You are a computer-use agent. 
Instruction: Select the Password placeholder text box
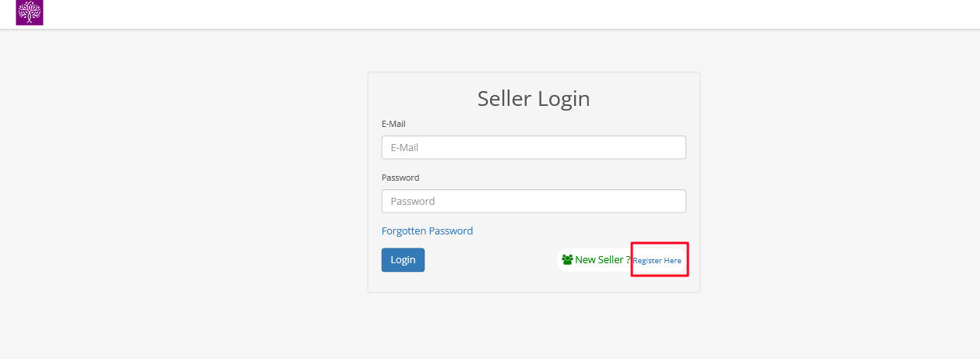click(x=534, y=201)
